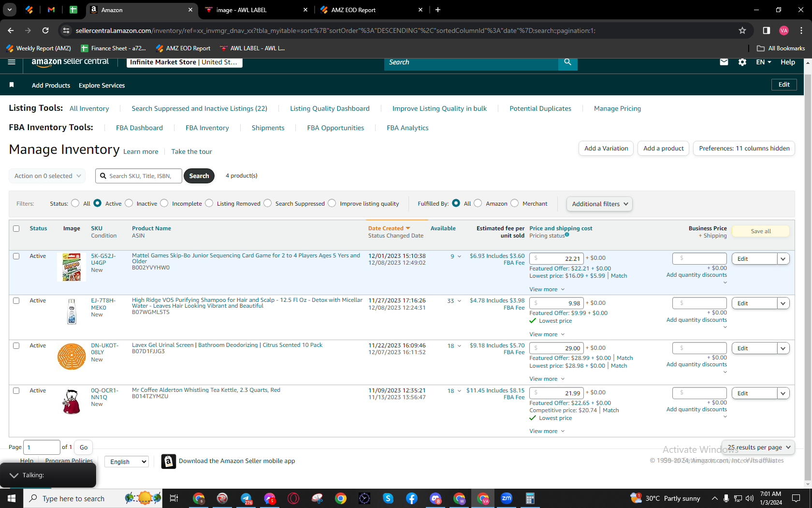Open Manage Pricing listing tool
This screenshot has width=812, height=508.
(x=617, y=108)
